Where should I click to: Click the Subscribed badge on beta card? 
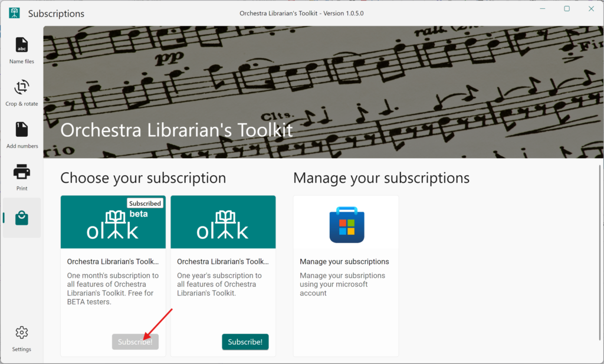[x=145, y=203]
